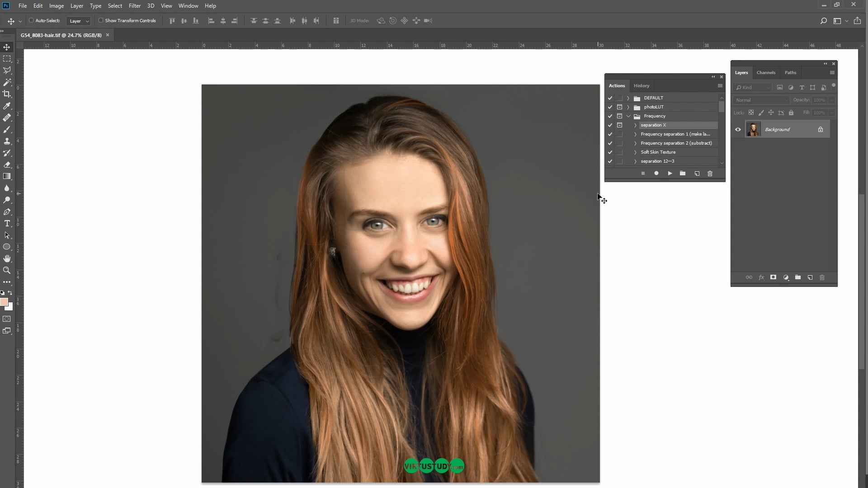
Task: Open the blend mode Normal dropdown
Action: 761,100
